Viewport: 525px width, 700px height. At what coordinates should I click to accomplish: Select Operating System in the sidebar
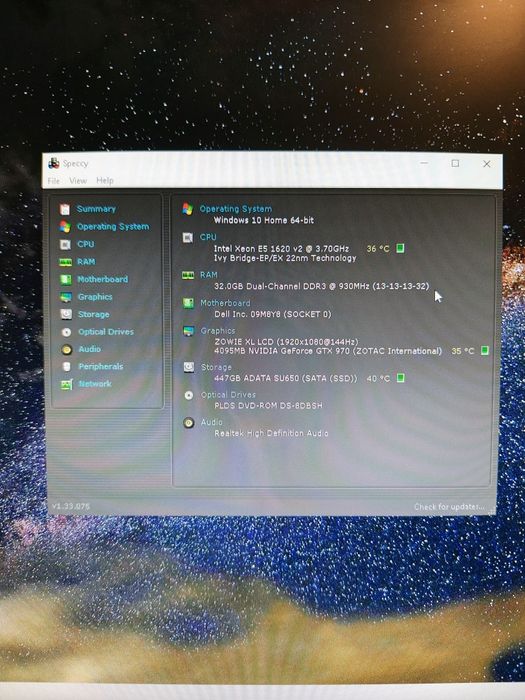113,226
